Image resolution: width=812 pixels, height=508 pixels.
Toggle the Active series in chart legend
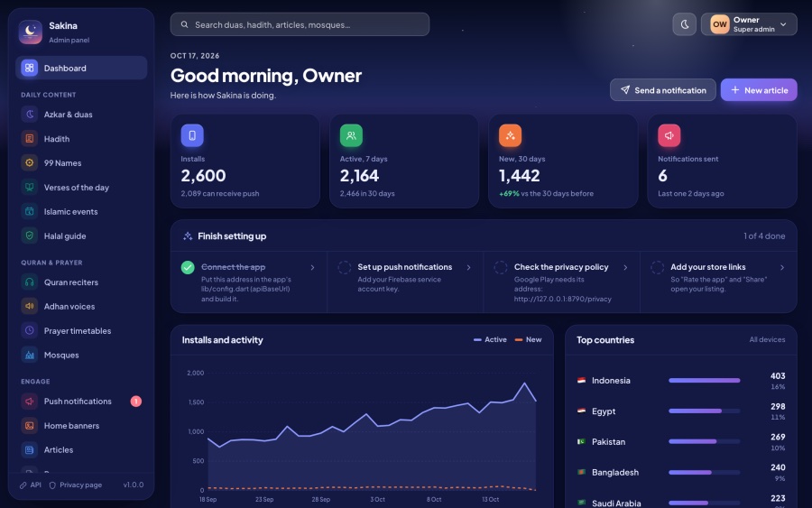(490, 339)
